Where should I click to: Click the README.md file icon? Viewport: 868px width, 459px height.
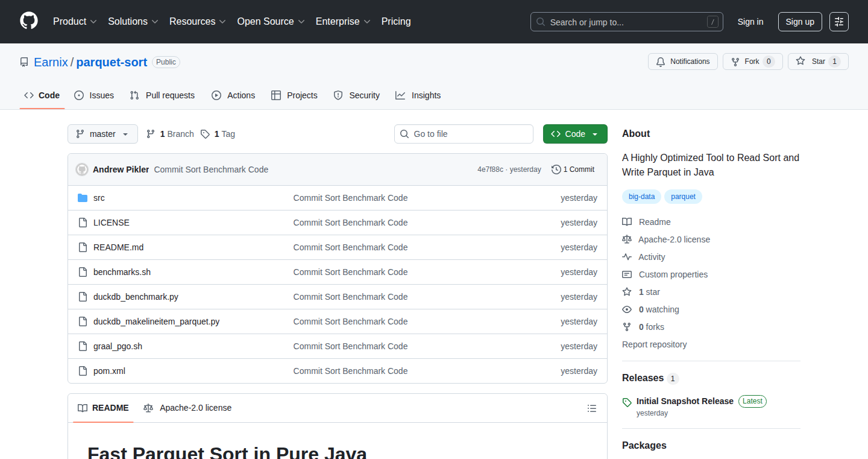pyautogui.click(x=83, y=247)
